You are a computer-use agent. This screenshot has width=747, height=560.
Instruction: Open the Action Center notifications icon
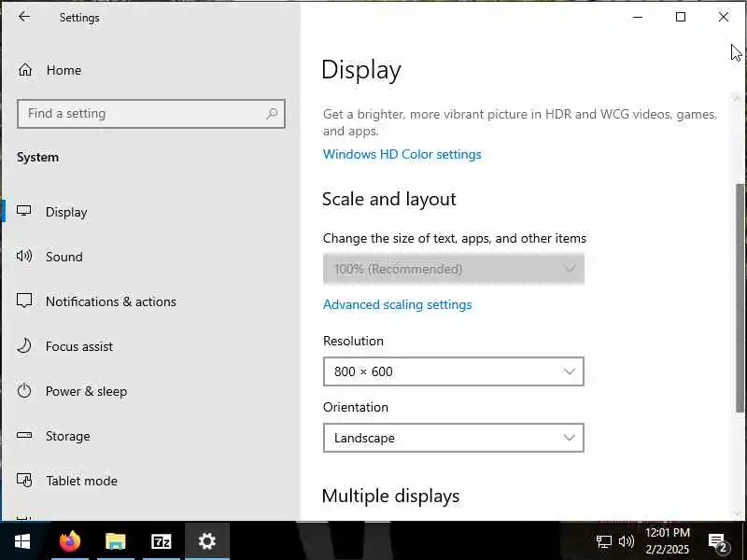click(717, 541)
